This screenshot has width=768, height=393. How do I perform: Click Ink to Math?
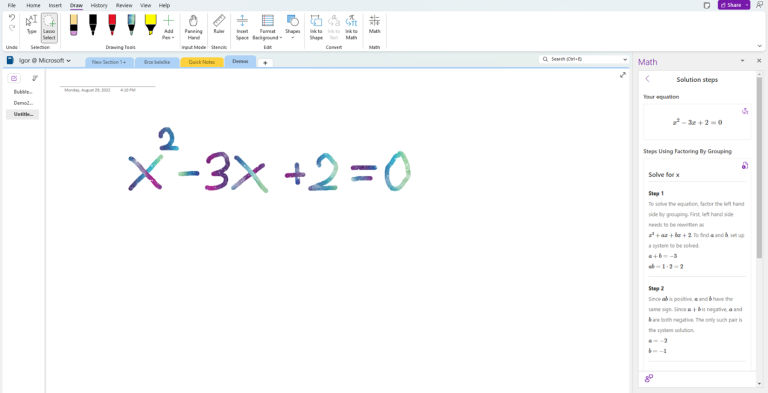point(351,27)
